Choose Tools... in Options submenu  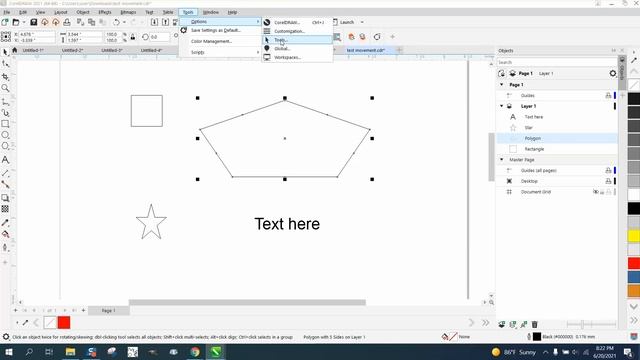click(297, 40)
